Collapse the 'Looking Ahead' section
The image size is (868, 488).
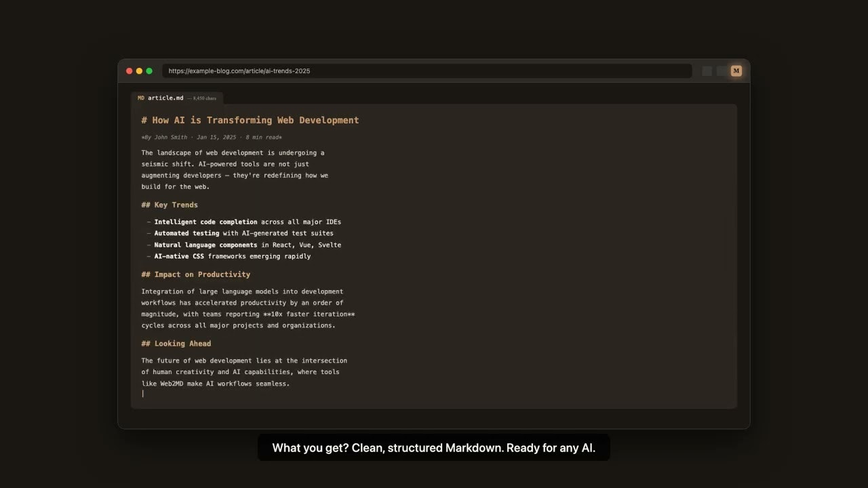(176, 344)
